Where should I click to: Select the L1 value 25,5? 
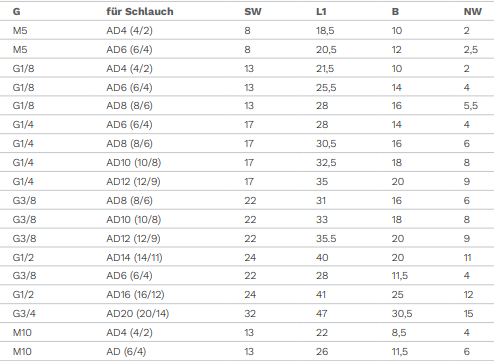[326, 88]
